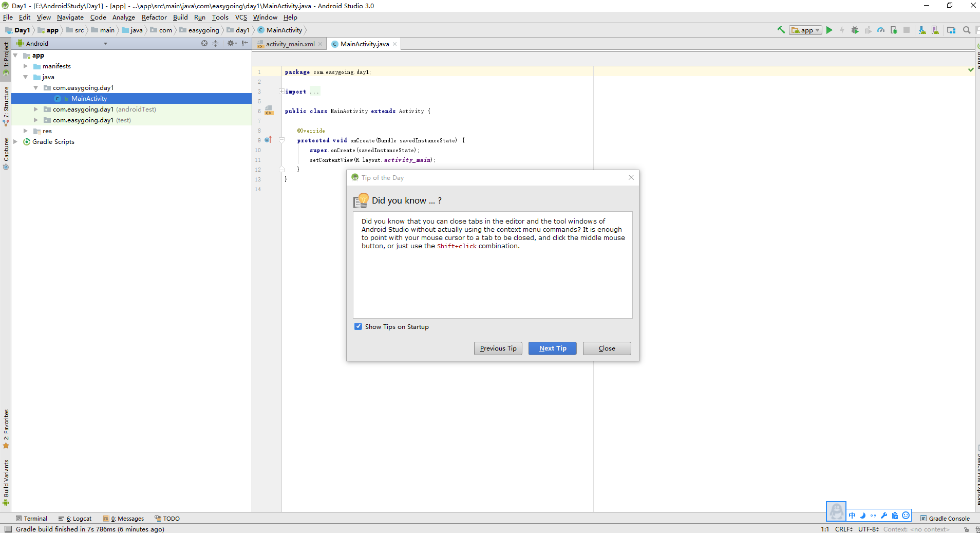This screenshot has height=533, width=980.
Task: Collapse the app module tree node
Action: click(15, 55)
